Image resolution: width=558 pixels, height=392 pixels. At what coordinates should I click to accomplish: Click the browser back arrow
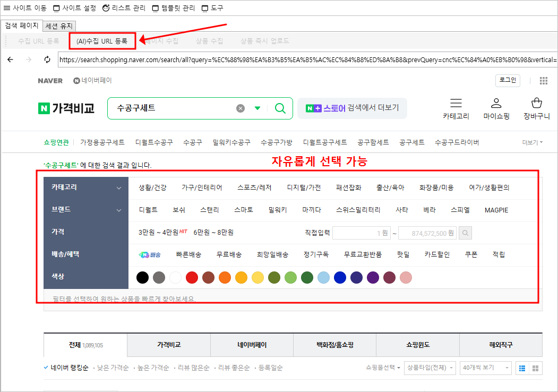(10, 59)
